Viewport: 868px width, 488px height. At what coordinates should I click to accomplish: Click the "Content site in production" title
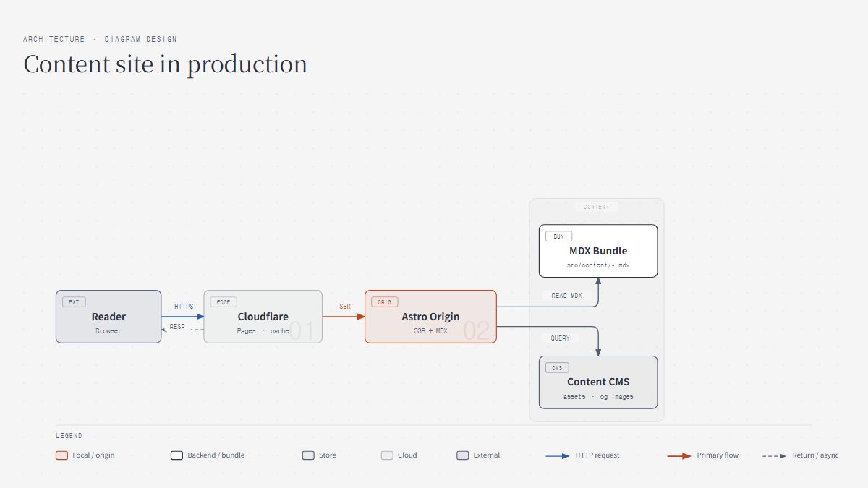click(166, 64)
